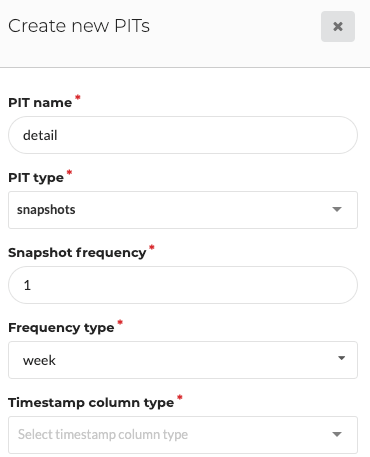Click the 'Create new PITs' title
This screenshot has height=457, width=370.
tap(79, 26)
